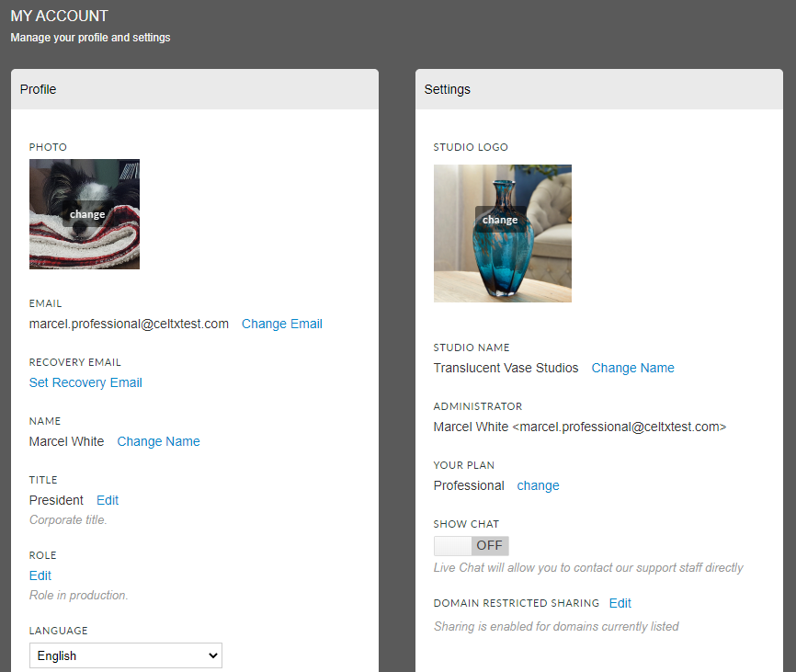Edit the role in production

(x=40, y=575)
